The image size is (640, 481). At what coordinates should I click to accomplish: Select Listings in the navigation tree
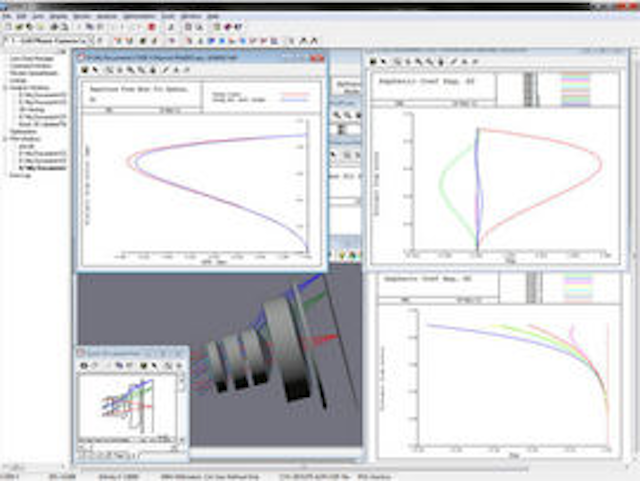tap(18, 80)
